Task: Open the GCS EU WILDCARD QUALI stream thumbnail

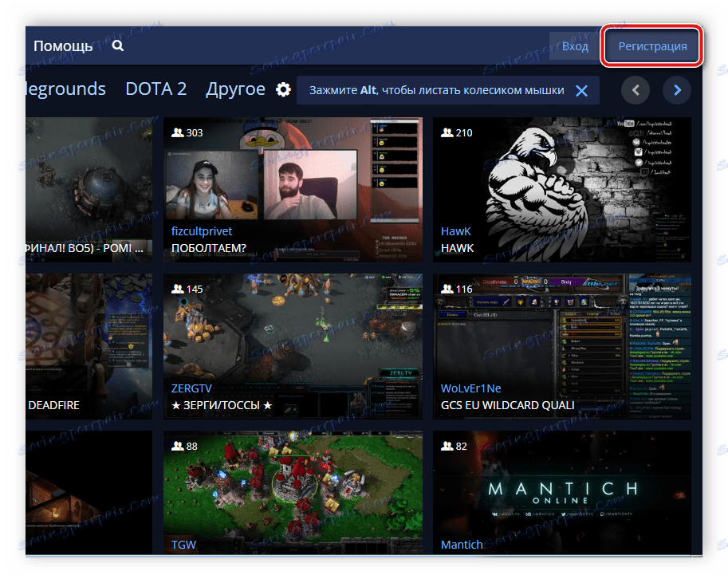Action: pos(562,346)
